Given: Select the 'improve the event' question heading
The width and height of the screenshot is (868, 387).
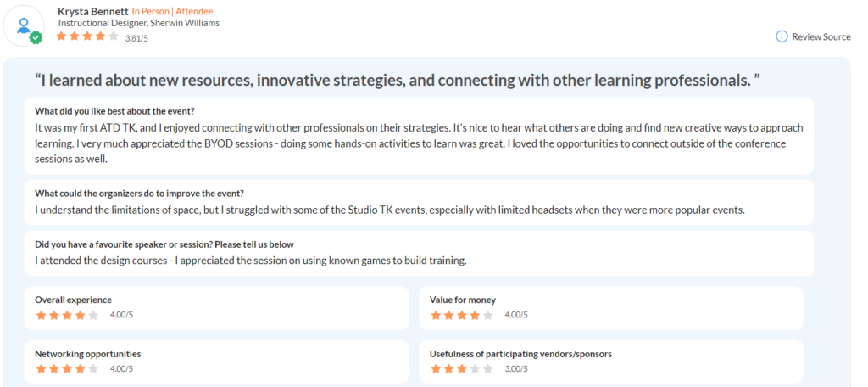Looking at the screenshot, I should click(140, 193).
